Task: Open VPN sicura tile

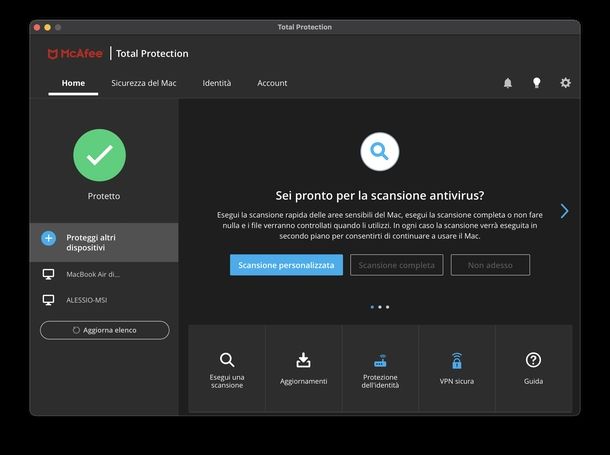Action: click(x=457, y=369)
